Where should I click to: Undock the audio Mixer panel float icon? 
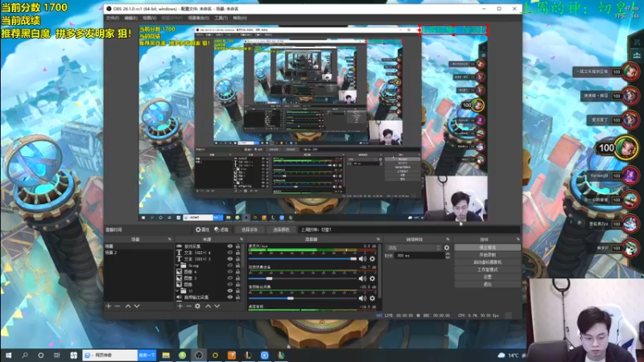click(378, 239)
